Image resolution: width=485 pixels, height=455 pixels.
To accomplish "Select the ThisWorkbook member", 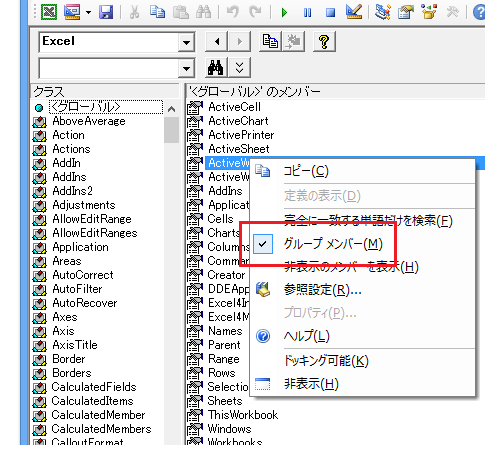I will 243,415.
